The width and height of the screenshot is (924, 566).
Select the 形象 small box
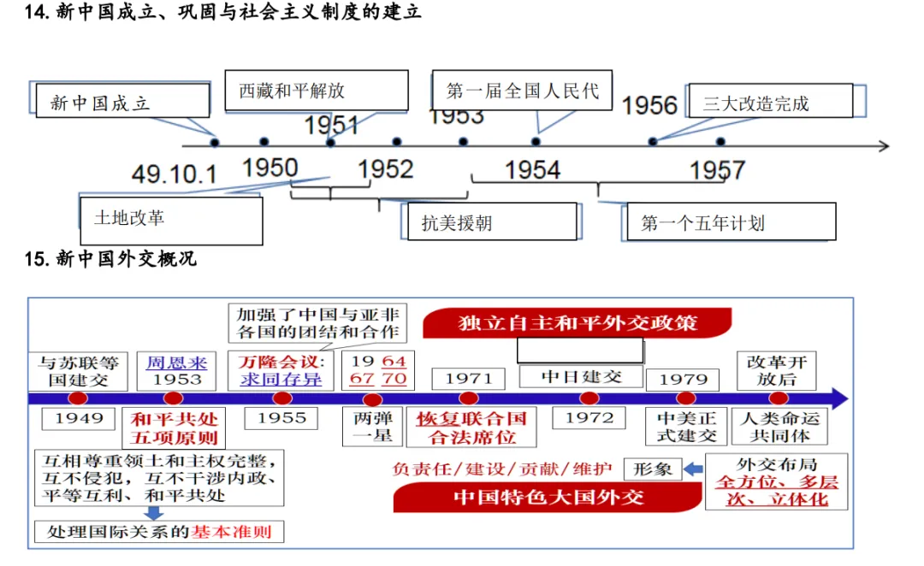point(654,469)
